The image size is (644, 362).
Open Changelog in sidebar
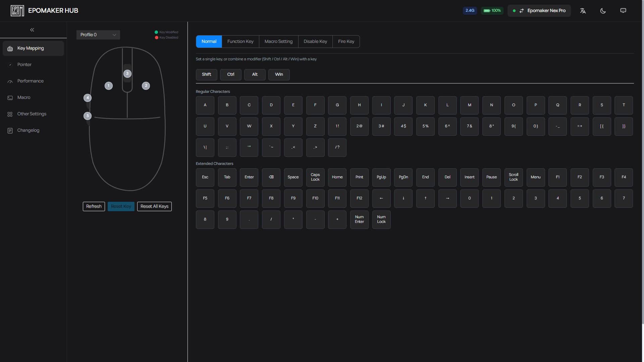33,130
